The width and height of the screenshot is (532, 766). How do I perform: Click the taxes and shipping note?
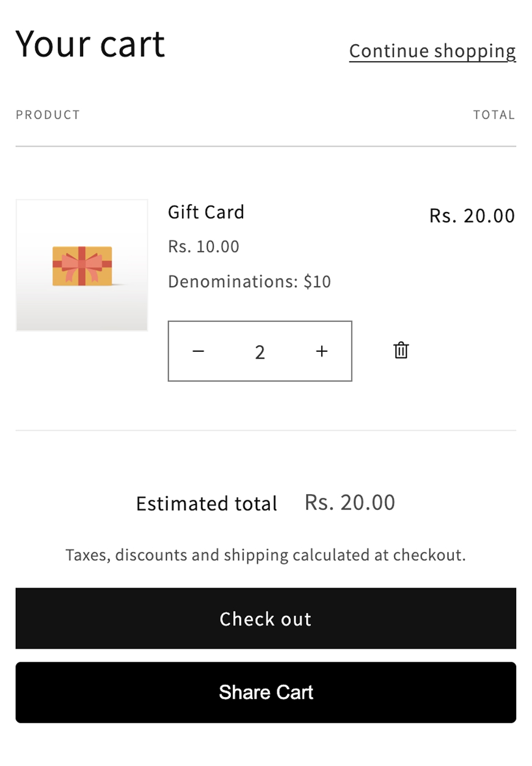click(266, 555)
